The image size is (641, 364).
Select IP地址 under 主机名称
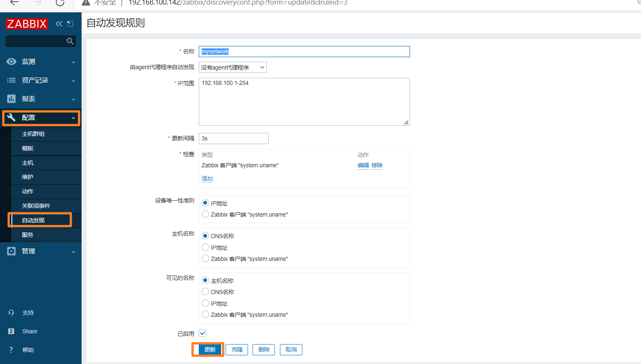coord(205,247)
